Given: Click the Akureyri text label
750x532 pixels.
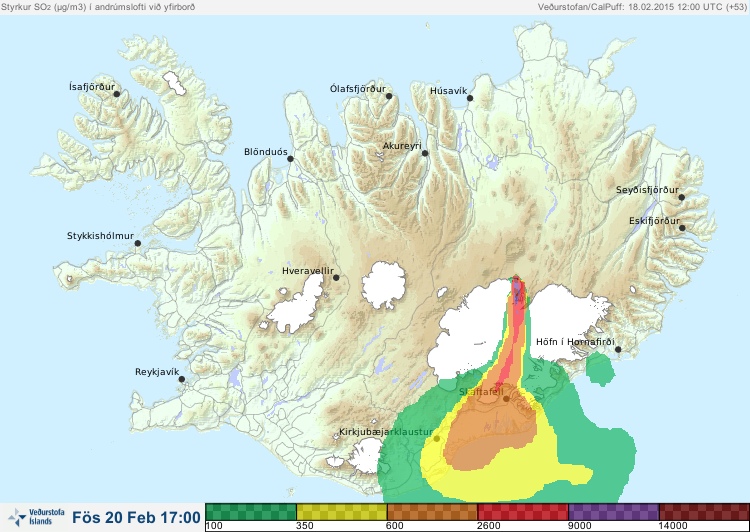Looking at the screenshot, I should [402, 146].
